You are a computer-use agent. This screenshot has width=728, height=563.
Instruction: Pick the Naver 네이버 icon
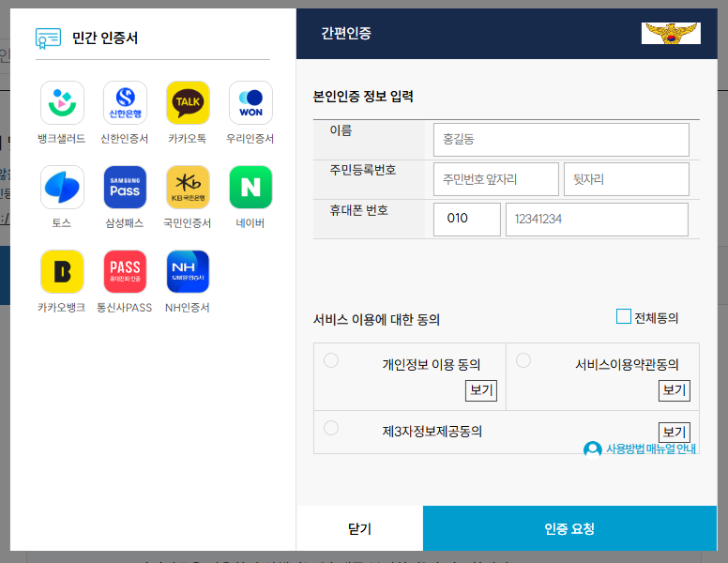(250, 188)
